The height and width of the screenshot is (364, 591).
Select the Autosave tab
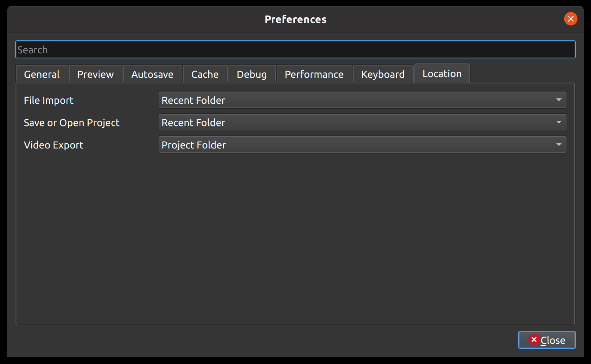[x=152, y=74]
